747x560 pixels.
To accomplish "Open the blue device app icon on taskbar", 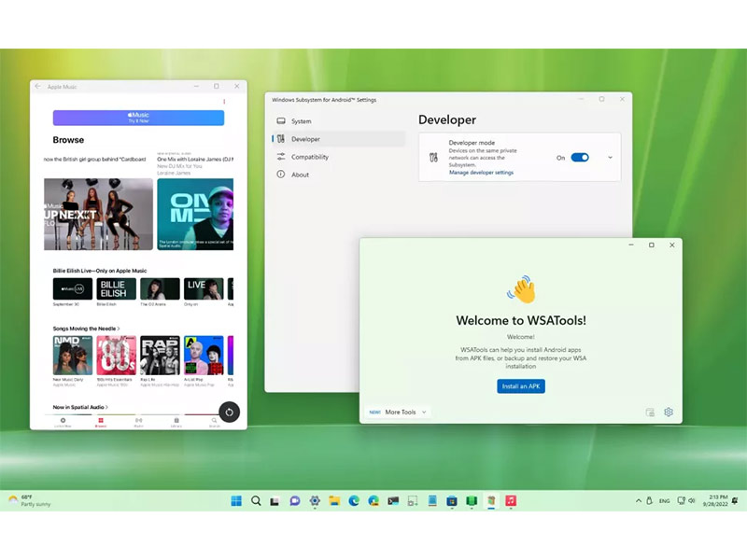I will point(432,501).
